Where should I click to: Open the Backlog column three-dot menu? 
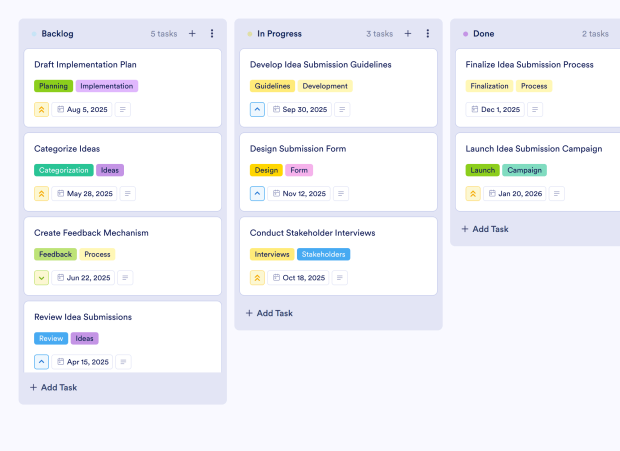pos(212,34)
